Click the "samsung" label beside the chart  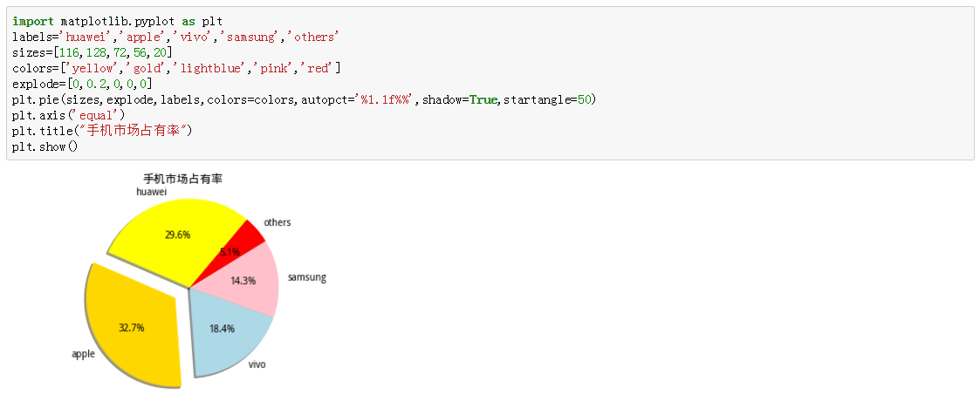pos(306,277)
